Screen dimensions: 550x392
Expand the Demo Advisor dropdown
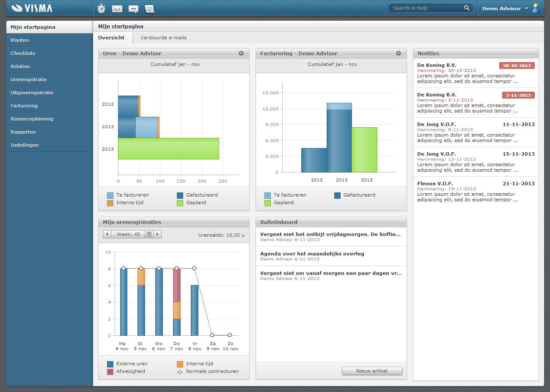527,8
